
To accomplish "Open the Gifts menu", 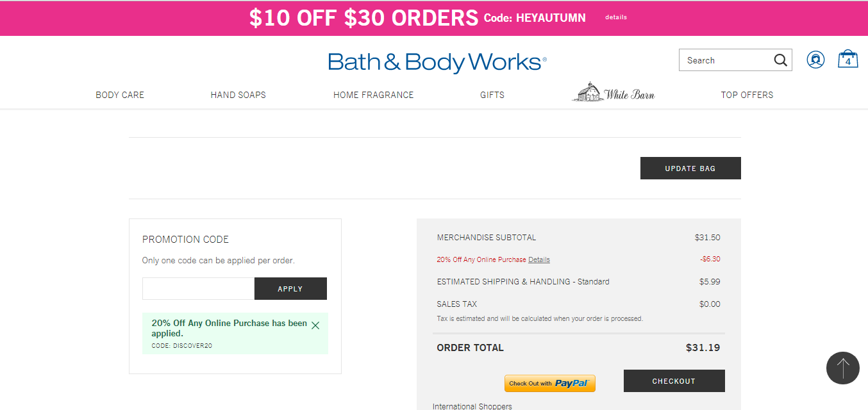I will pyautogui.click(x=492, y=95).
